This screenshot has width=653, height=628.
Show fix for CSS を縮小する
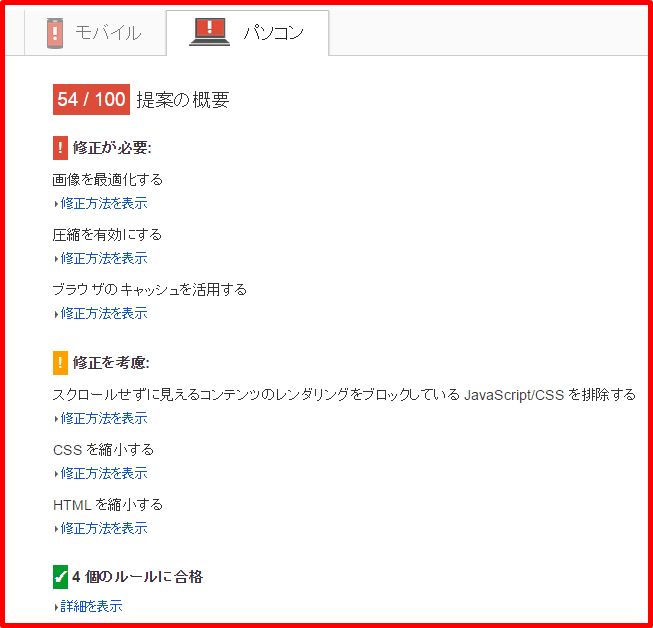(104, 473)
